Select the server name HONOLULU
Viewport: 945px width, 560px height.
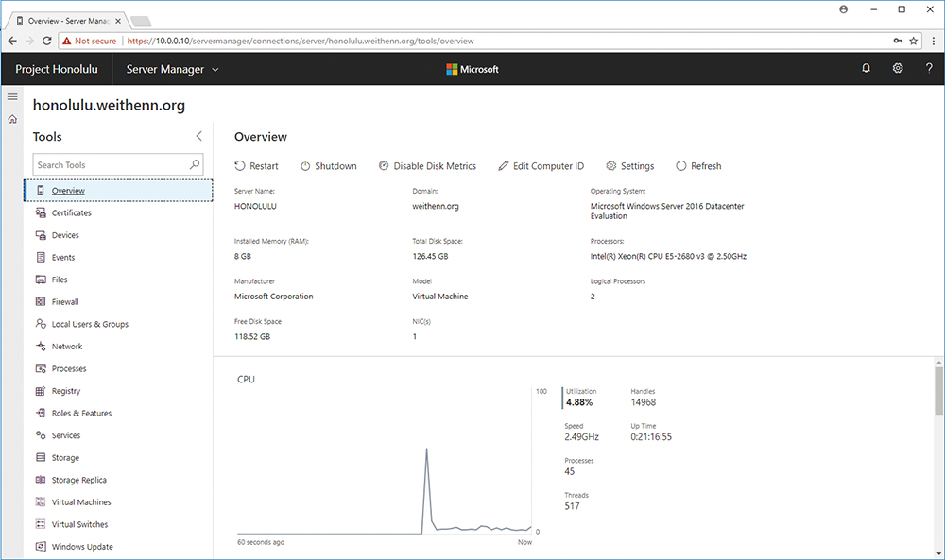(x=255, y=206)
